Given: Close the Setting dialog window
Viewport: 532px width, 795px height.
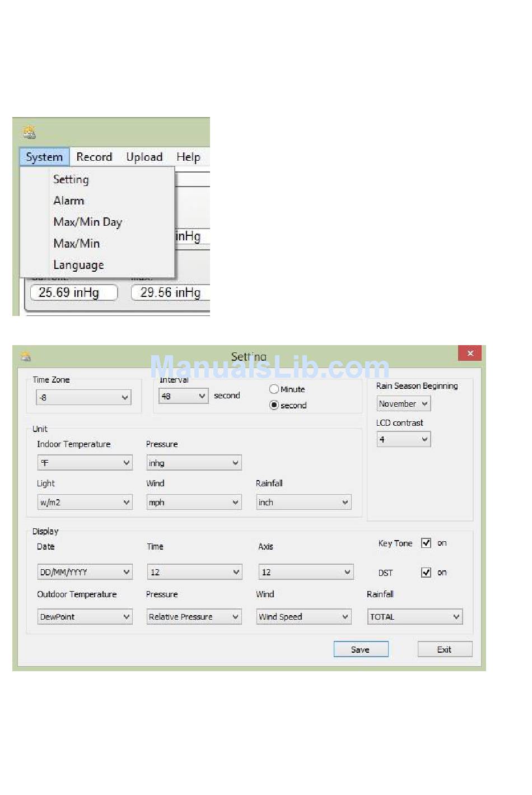Looking at the screenshot, I should point(470,353).
